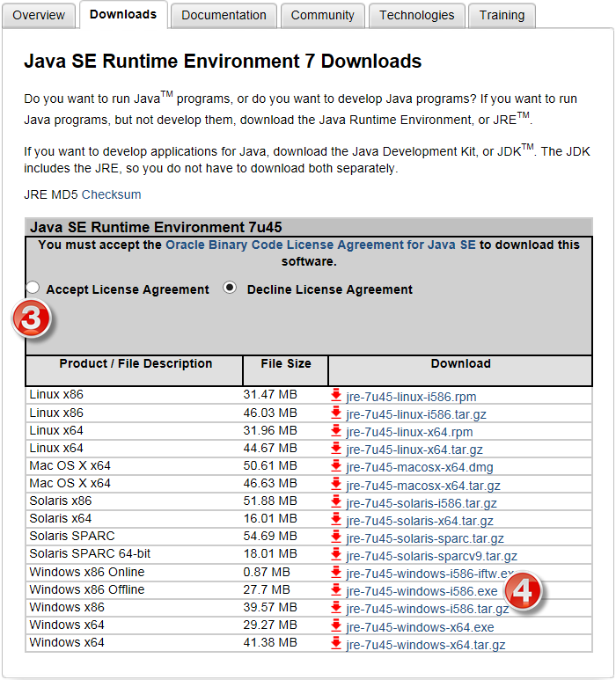Open the Documentation tab
This screenshot has width=616, height=680.
click(x=224, y=16)
